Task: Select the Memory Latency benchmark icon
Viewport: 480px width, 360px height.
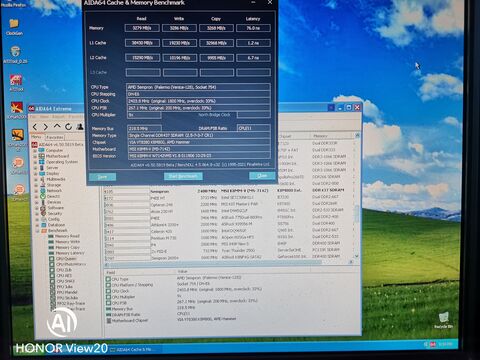Action: coord(51,253)
